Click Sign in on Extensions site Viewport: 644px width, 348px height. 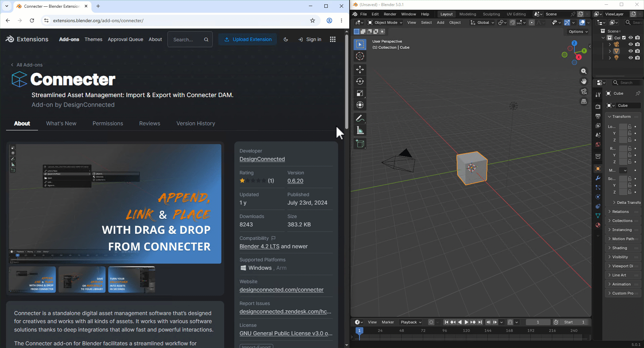(310, 39)
